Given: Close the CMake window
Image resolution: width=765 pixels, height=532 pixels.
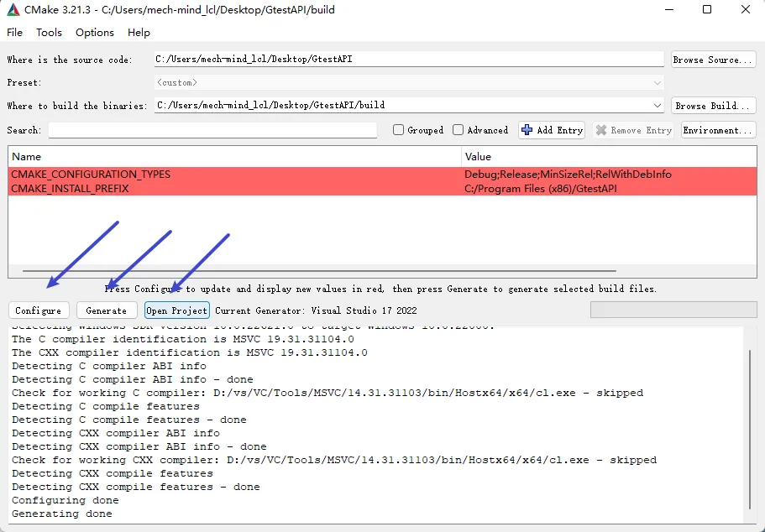Looking at the screenshot, I should [746, 10].
